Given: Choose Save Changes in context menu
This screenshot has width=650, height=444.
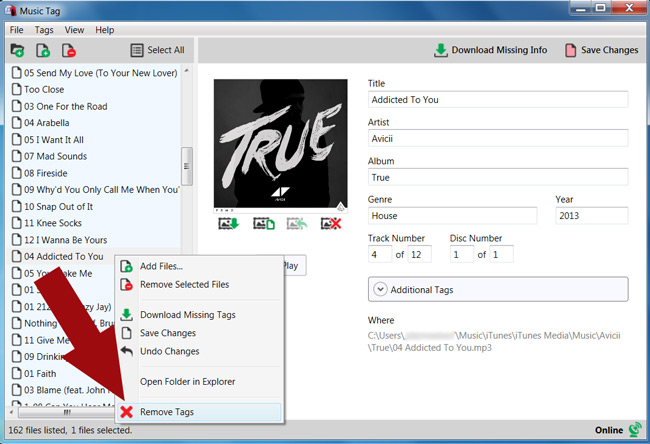Looking at the screenshot, I should coord(199,333).
